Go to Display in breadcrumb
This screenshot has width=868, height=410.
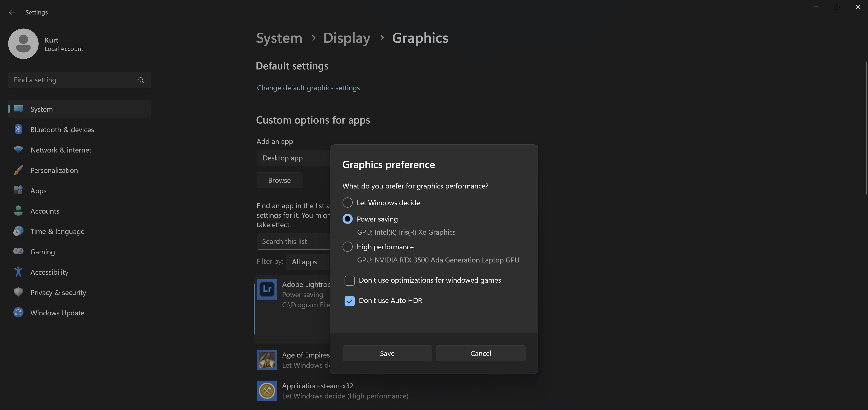click(x=346, y=38)
